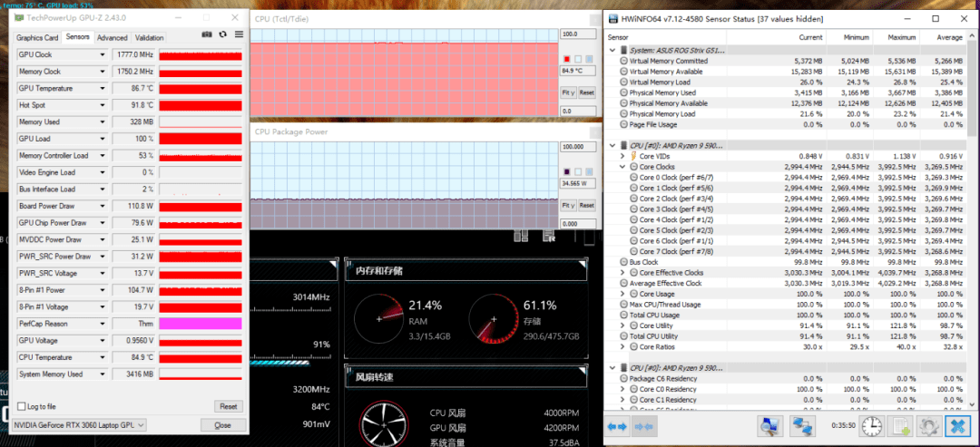980x447 pixels.
Task: Click Fit y in CPU Package Power graph
Action: 567,206
